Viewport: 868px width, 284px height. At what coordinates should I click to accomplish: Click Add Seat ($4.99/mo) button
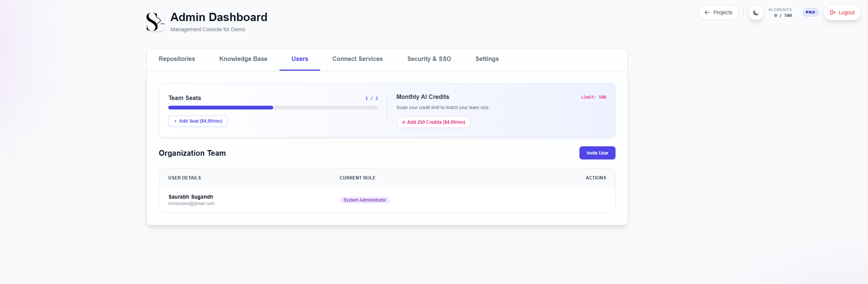pyautogui.click(x=198, y=121)
